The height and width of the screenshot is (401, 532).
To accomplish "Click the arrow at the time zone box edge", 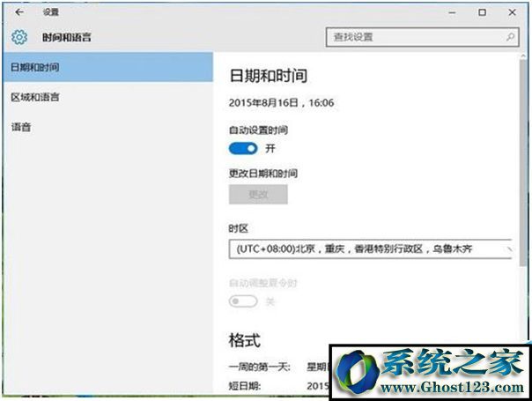I will point(509,249).
